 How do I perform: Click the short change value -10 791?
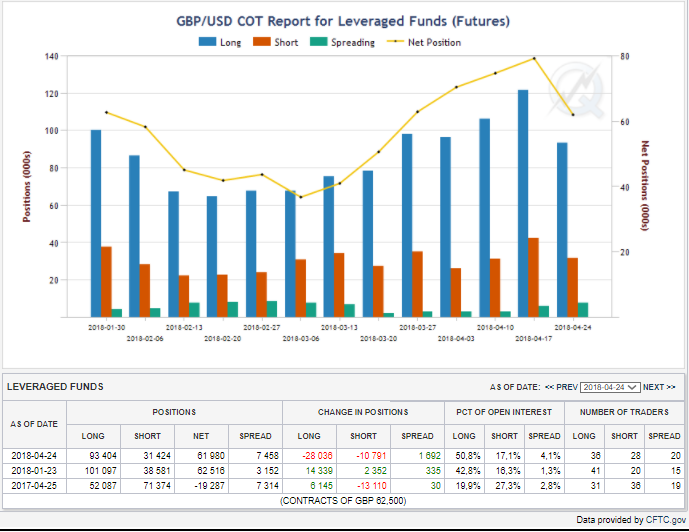pyautogui.click(x=371, y=456)
